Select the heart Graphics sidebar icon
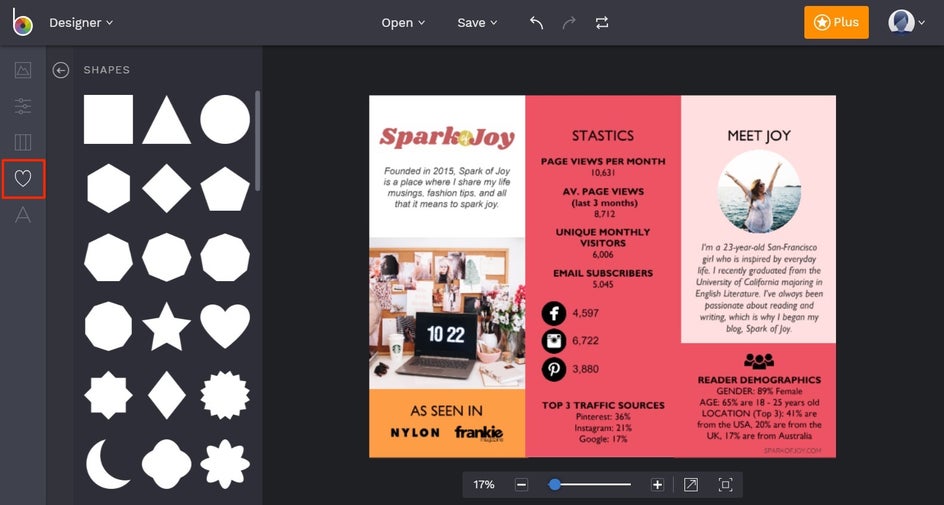The image size is (944, 505). (x=23, y=178)
